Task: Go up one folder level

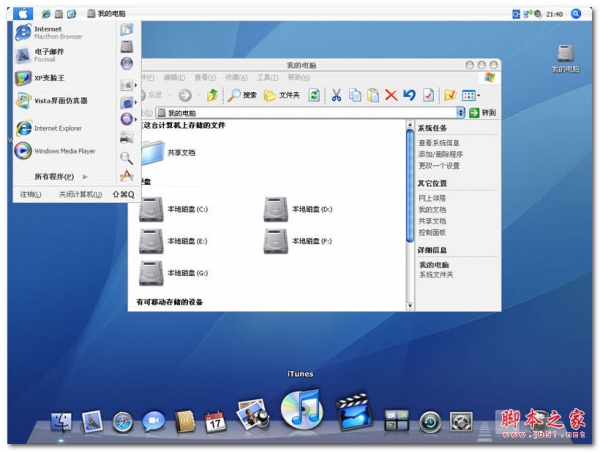Action: (212, 95)
